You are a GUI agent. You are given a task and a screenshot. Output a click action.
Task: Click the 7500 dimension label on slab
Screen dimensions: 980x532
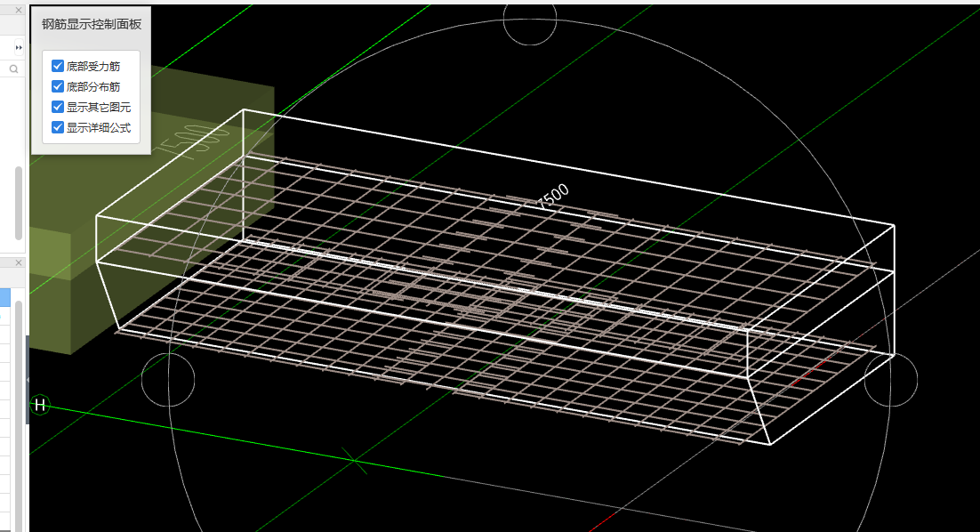[x=553, y=196]
